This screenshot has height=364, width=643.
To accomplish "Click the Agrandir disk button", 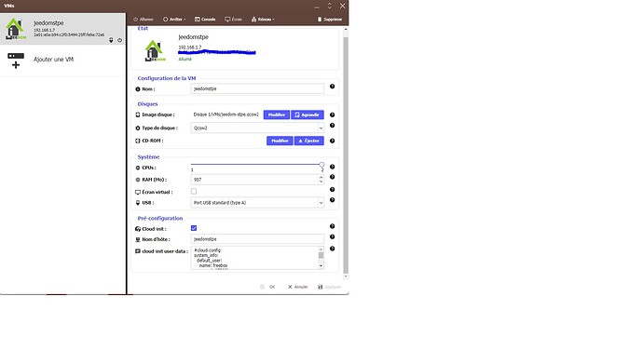I will coord(308,115).
